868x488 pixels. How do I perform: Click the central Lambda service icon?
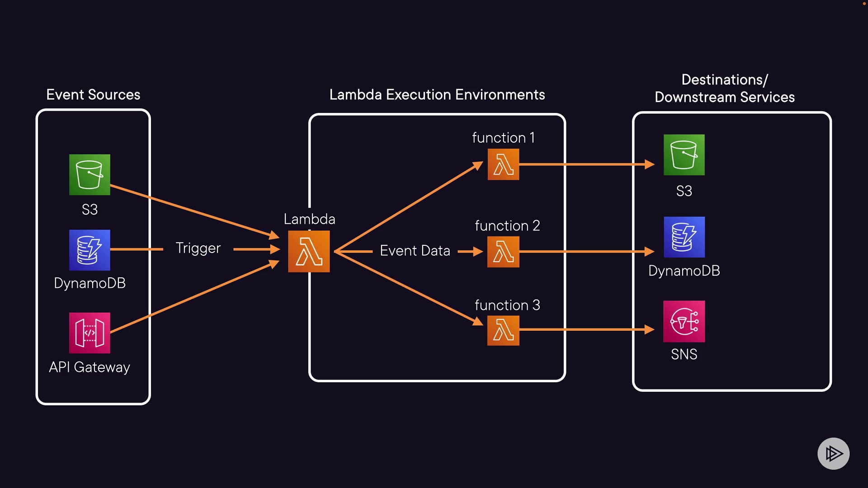click(309, 252)
